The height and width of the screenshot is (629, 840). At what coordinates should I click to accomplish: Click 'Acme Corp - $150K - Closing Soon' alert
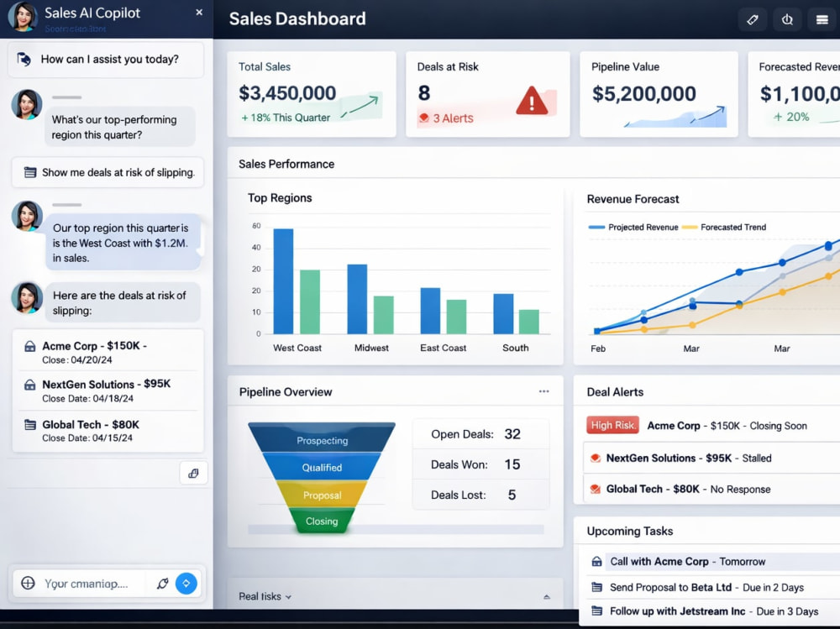(x=712, y=426)
